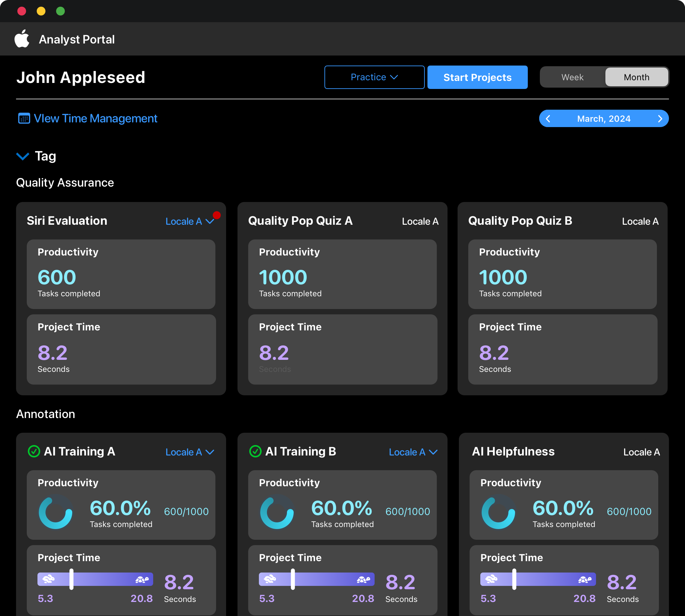Screen dimensions: 685x616
Task: Collapse the Tag section
Action: [x=23, y=156]
